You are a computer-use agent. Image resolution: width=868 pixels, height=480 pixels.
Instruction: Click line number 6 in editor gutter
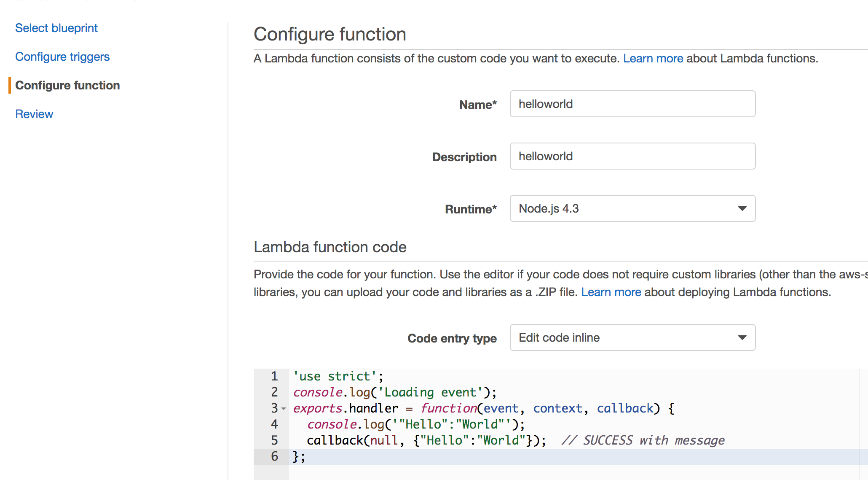click(x=274, y=456)
